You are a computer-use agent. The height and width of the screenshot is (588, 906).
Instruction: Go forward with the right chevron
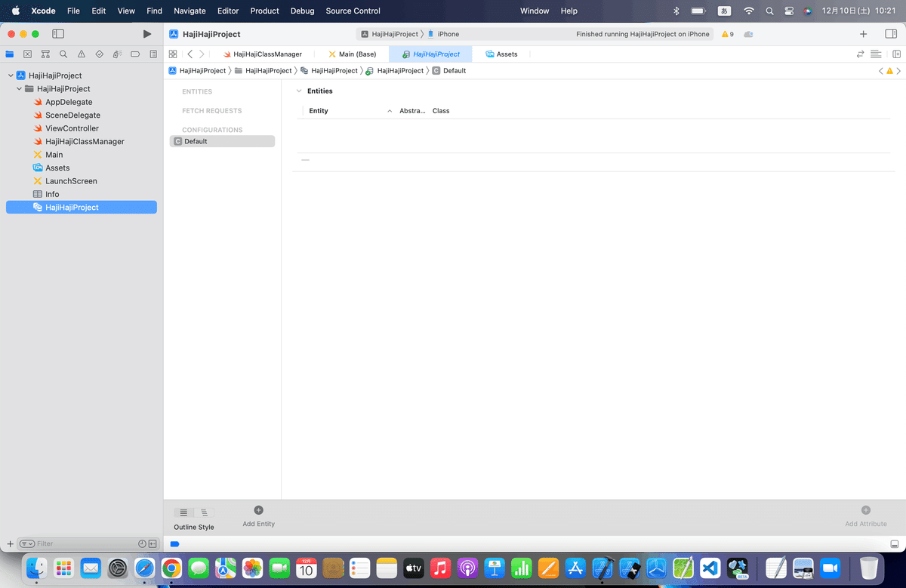click(202, 54)
